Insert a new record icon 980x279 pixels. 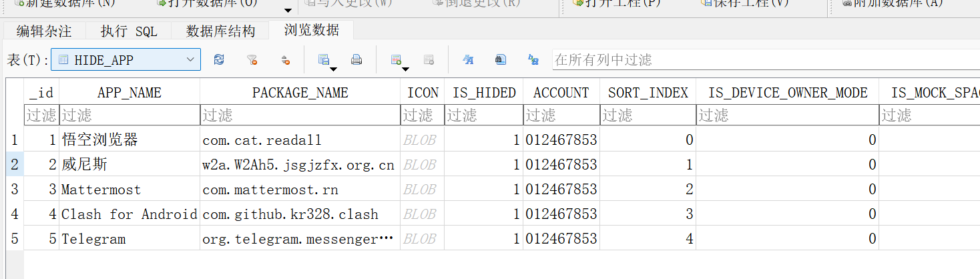click(396, 59)
